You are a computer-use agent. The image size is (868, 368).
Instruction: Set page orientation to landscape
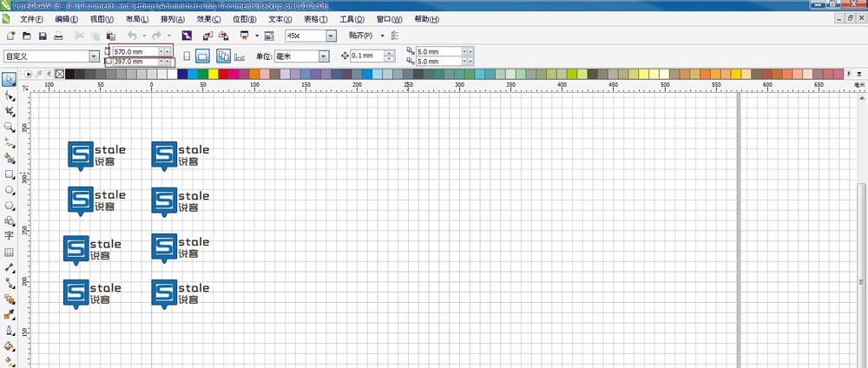(202, 56)
